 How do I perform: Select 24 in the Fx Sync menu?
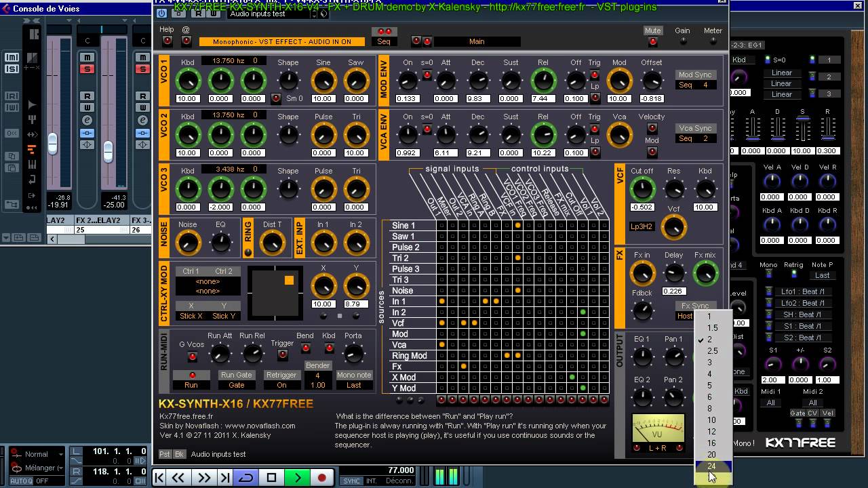713,466
